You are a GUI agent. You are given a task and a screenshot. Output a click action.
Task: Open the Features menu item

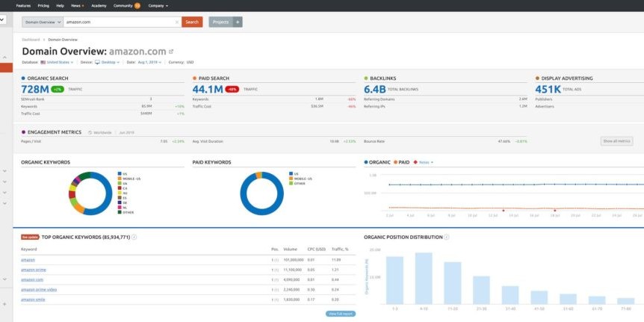pyautogui.click(x=23, y=6)
